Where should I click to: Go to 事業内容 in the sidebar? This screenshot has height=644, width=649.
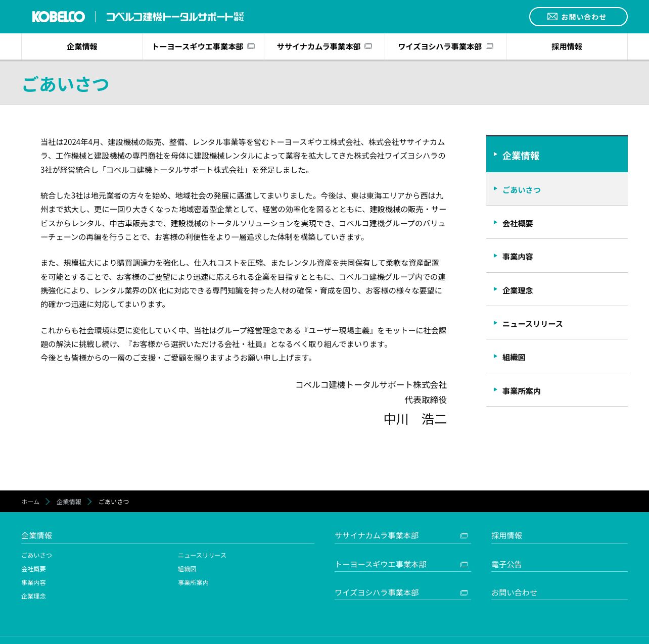[557, 256]
